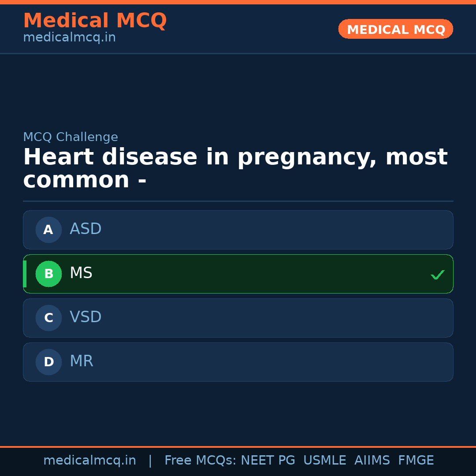Image resolution: width=476 pixels, height=476 pixels.
Task: Expand the selected MS answer row
Action: pos(238,274)
